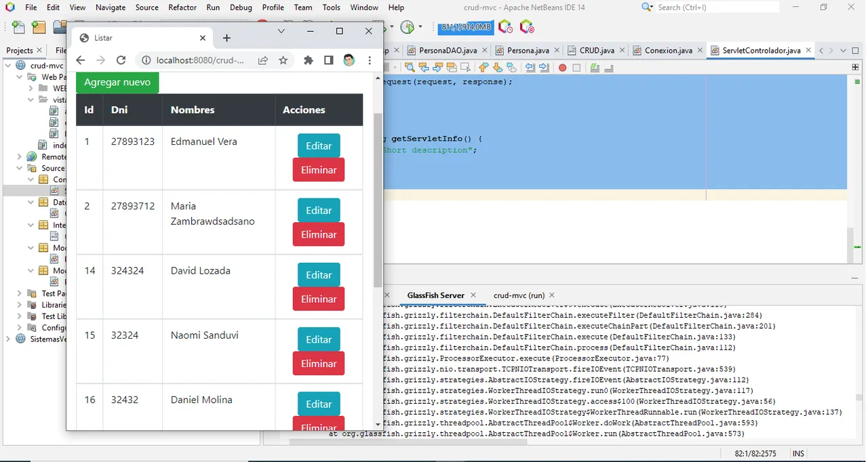Click Previous Bookmark icon in editor toolbar
Image resolution: width=868 pixels, height=462 pixels.
[x=484, y=68]
